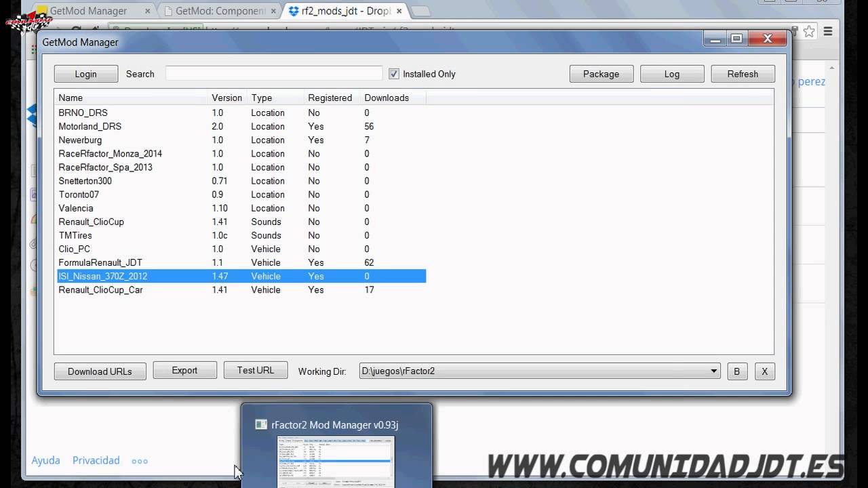Switch to rf2_mods_jdt Dropbox tab

click(x=346, y=11)
